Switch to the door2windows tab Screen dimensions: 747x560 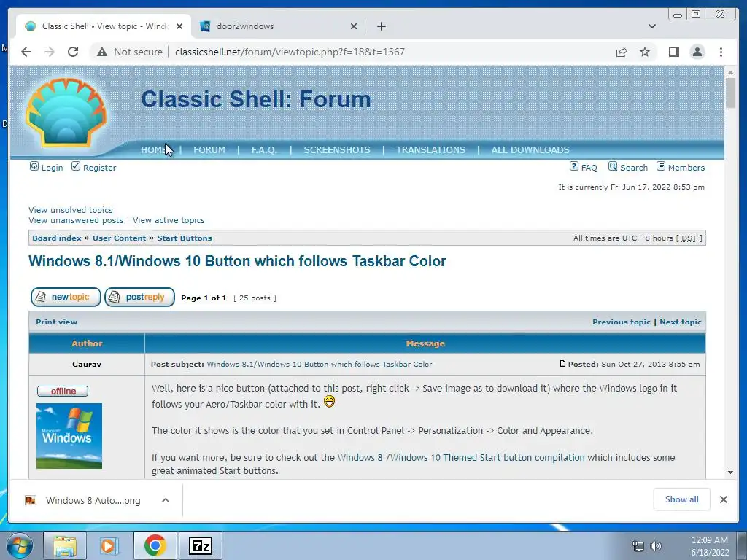click(x=278, y=26)
